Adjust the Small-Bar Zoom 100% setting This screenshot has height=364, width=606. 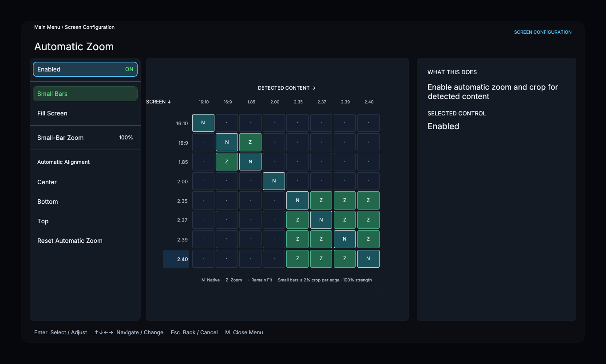coord(85,138)
